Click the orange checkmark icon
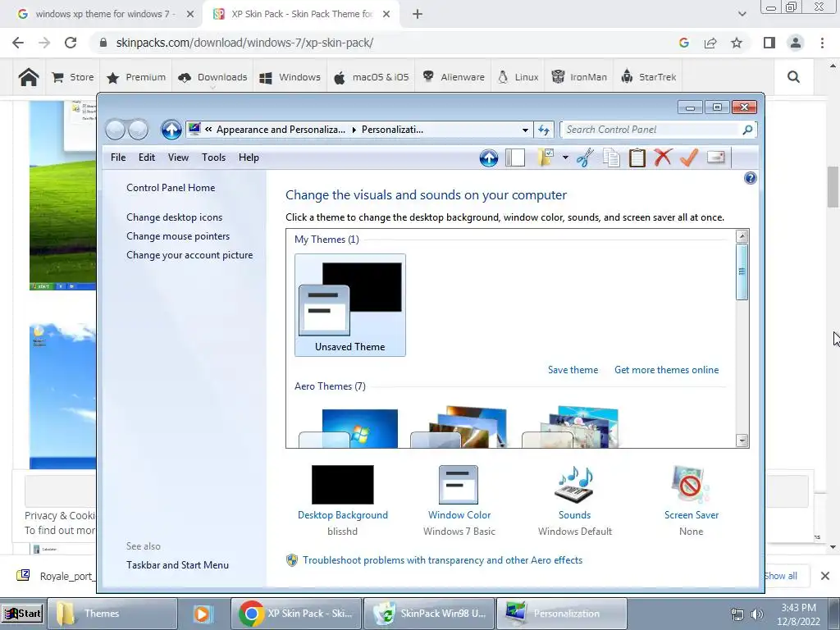 (x=689, y=157)
